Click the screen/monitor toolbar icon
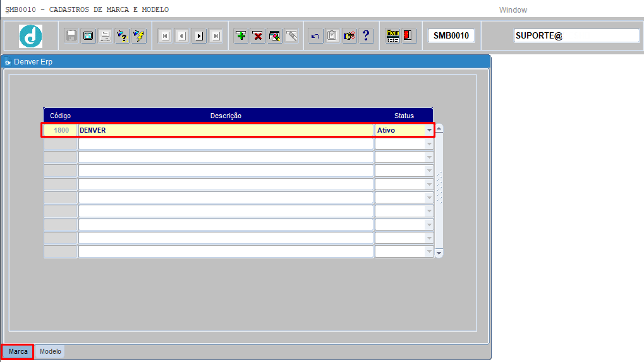This screenshot has width=644, height=362. (x=88, y=36)
